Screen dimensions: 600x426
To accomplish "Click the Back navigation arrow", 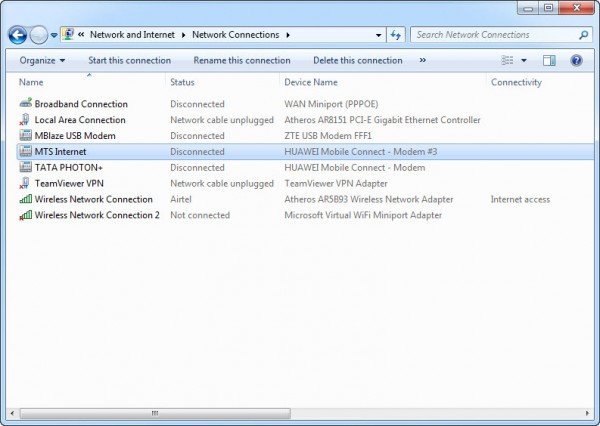I will (17, 35).
